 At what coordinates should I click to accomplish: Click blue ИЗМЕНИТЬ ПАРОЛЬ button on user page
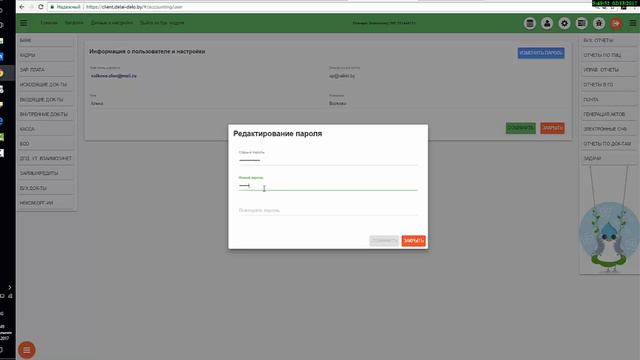(541, 53)
